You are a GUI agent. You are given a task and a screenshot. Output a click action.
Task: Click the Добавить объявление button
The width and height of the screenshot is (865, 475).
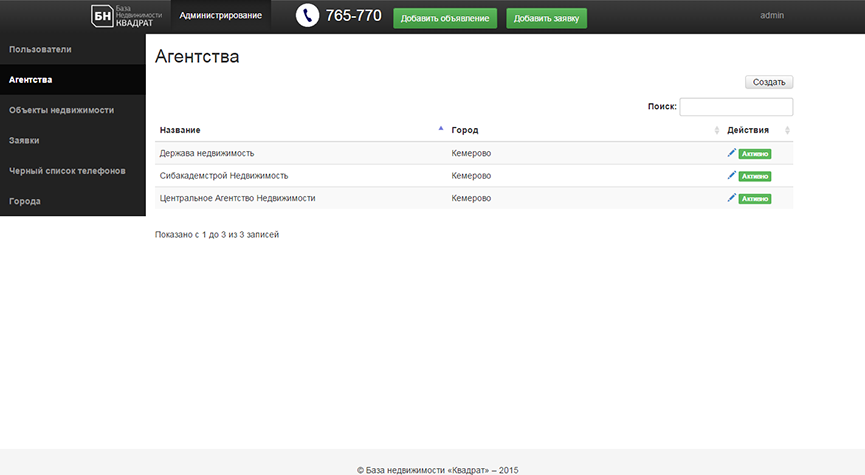click(x=445, y=18)
